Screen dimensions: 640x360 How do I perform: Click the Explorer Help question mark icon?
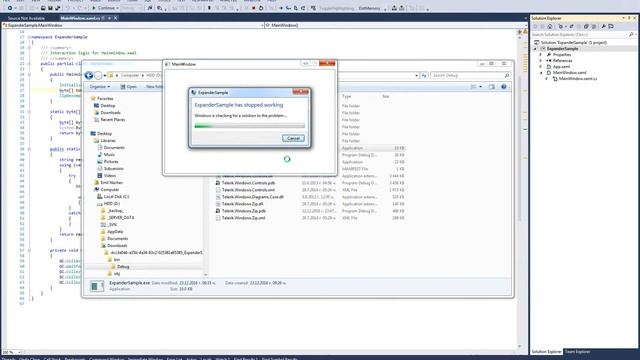(504, 87)
